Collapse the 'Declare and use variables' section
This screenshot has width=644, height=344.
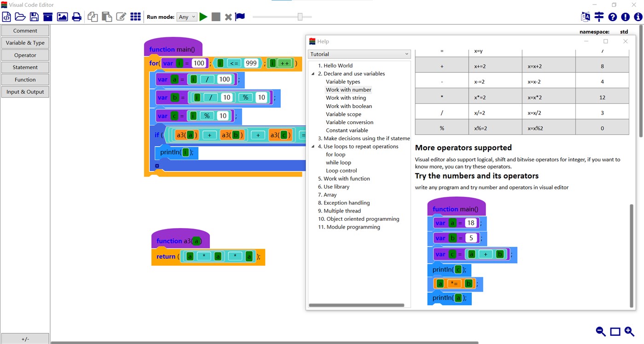(x=313, y=73)
